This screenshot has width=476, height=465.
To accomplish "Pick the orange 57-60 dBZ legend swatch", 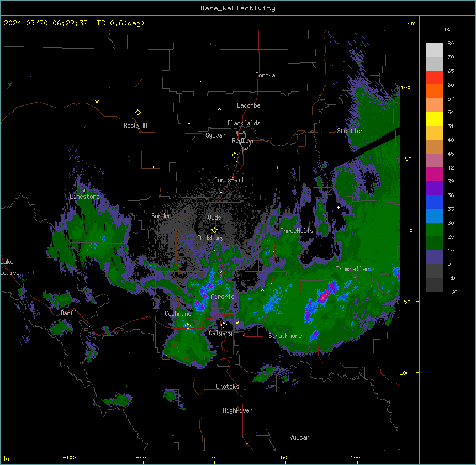I will point(434,91).
